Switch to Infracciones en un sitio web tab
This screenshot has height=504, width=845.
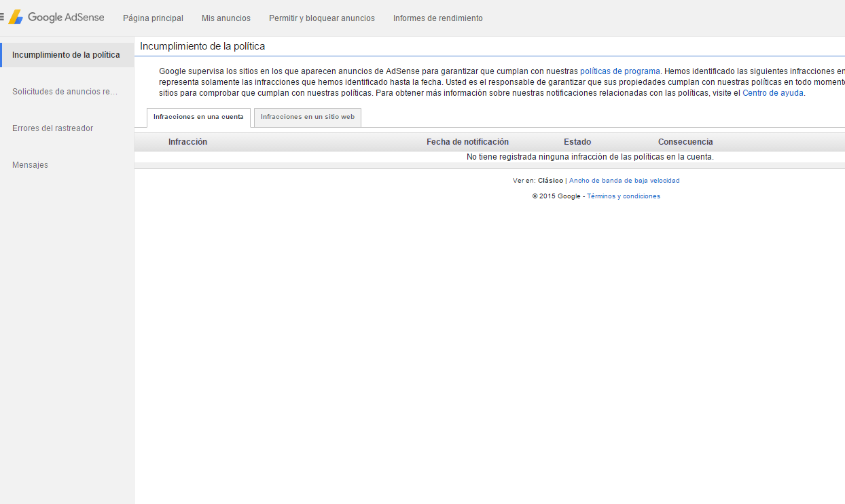pos(307,117)
